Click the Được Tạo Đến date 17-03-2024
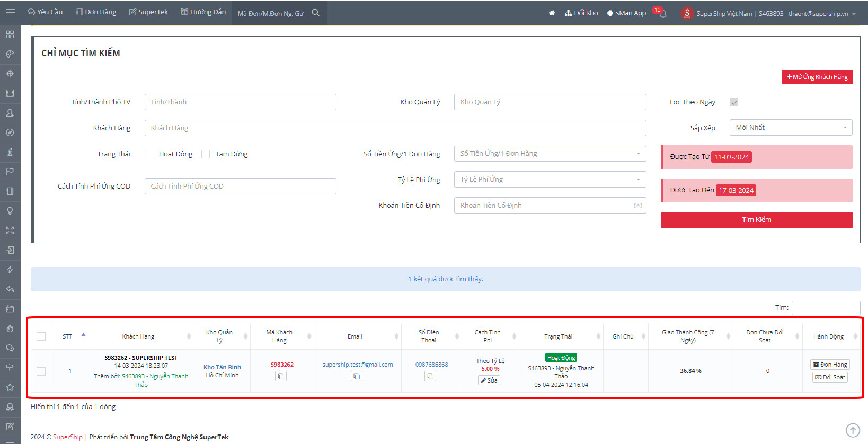The height and width of the screenshot is (444, 868). (x=736, y=191)
